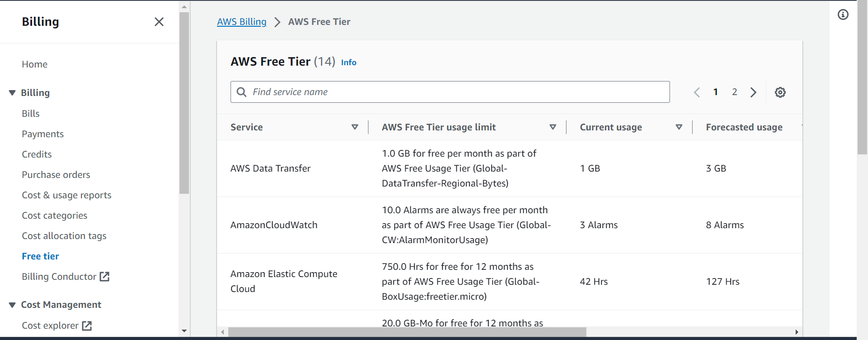Open the Info link beside AWS Free Tier
The width and height of the screenshot is (868, 340).
pos(349,62)
